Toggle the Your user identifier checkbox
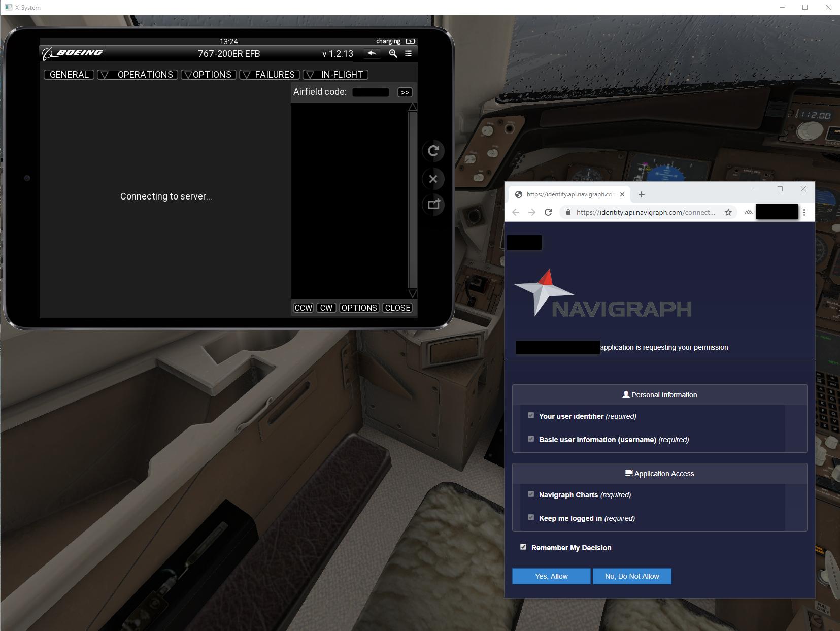 [531, 415]
